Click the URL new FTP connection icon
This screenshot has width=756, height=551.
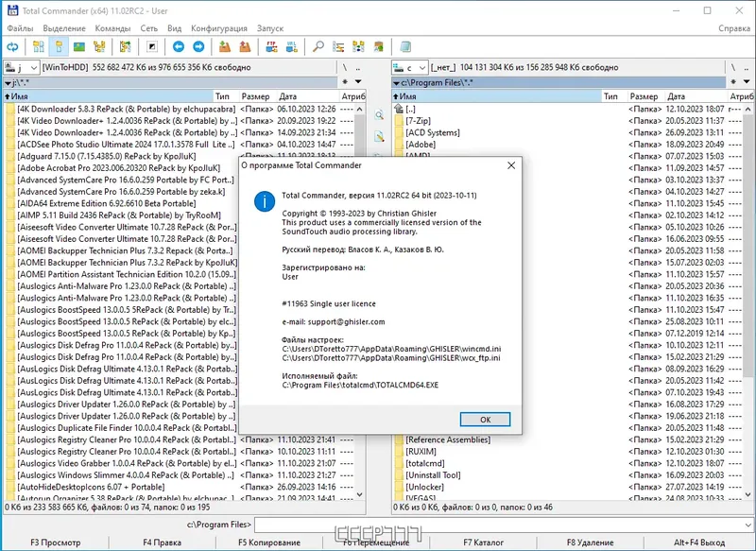(292, 46)
